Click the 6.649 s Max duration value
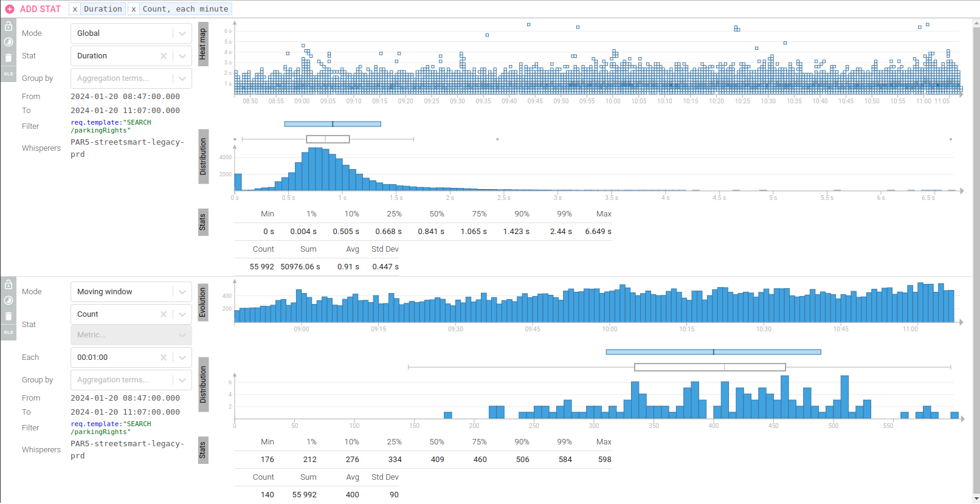 coord(598,232)
